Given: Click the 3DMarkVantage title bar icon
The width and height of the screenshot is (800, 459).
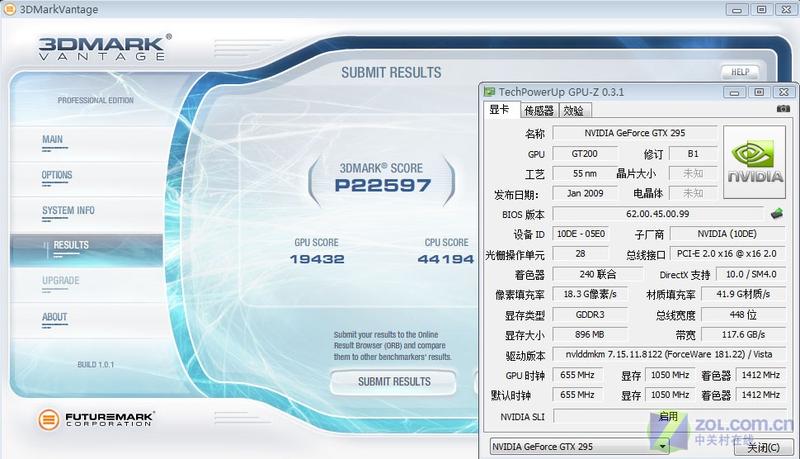Looking at the screenshot, I should (9, 9).
